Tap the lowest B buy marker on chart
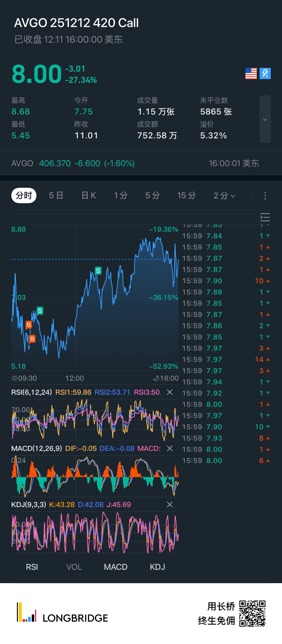Image resolution: width=282 pixels, height=644 pixels. click(x=32, y=339)
